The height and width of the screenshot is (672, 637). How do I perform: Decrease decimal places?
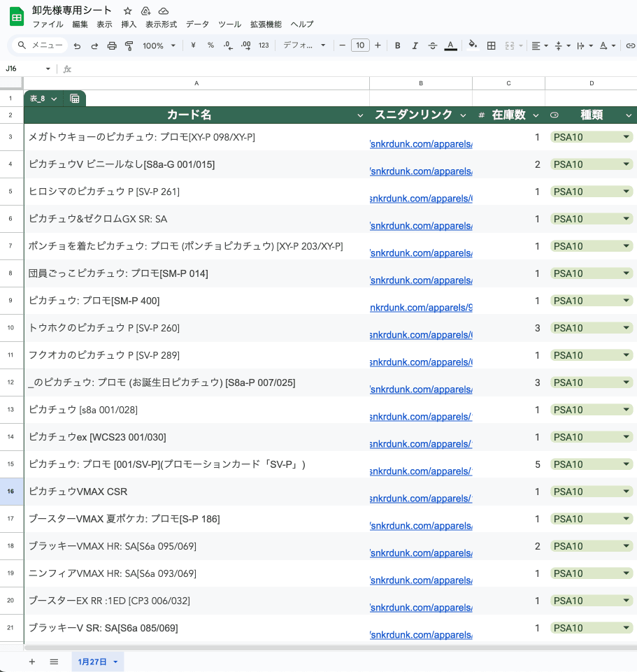click(228, 45)
